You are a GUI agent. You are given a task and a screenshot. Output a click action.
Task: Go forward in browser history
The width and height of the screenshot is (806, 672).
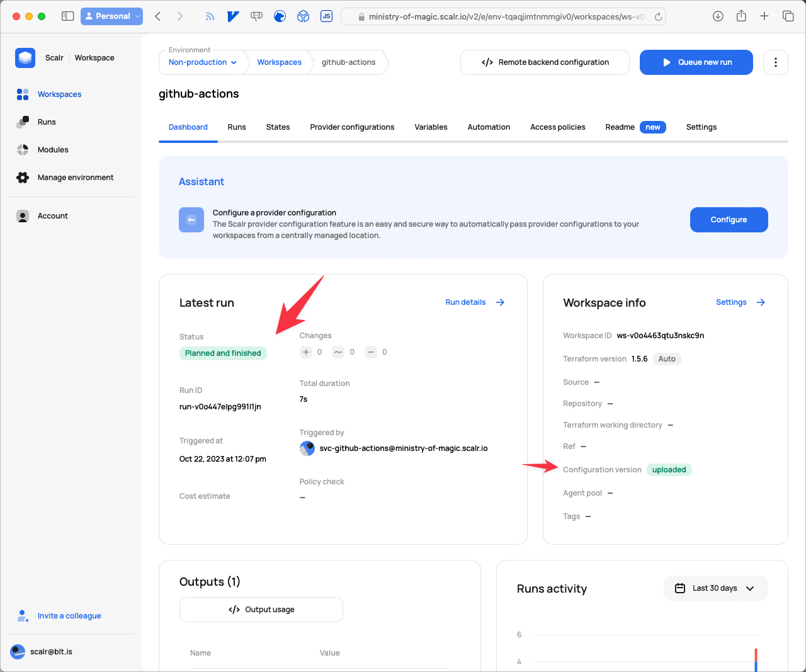click(x=180, y=16)
